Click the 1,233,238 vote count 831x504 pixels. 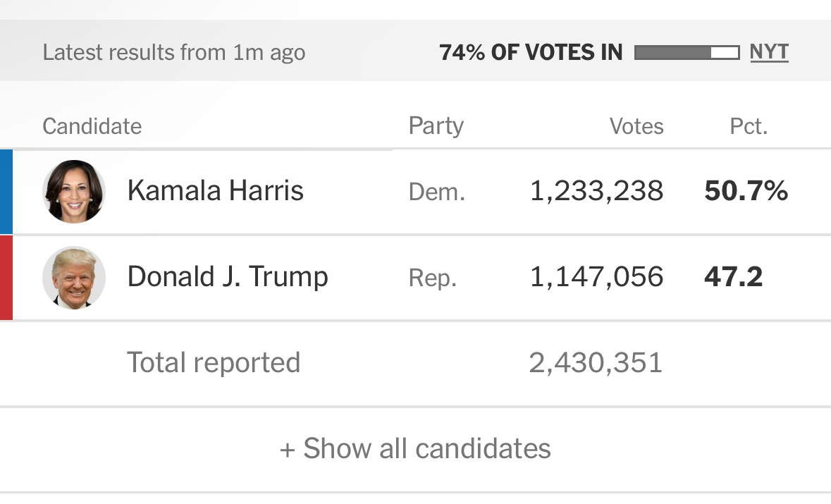[596, 191]
